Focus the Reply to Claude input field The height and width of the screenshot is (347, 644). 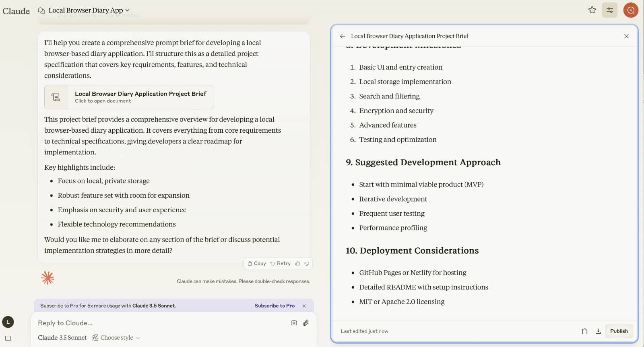(x=161, y=323)
